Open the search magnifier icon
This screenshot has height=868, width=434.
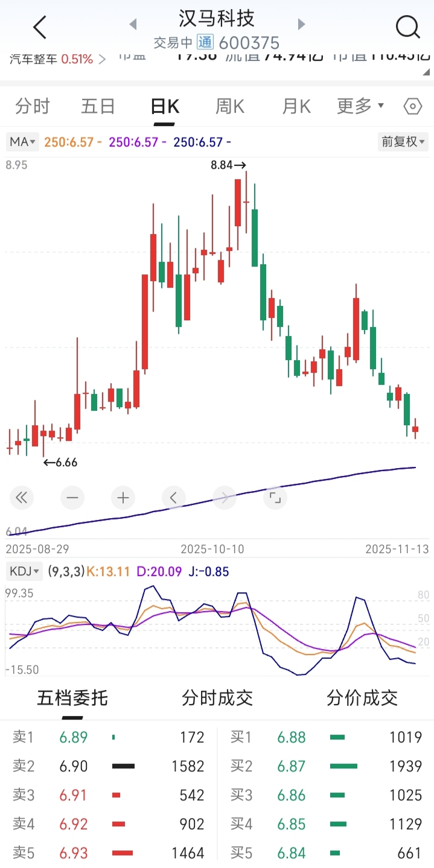point(407,27)
